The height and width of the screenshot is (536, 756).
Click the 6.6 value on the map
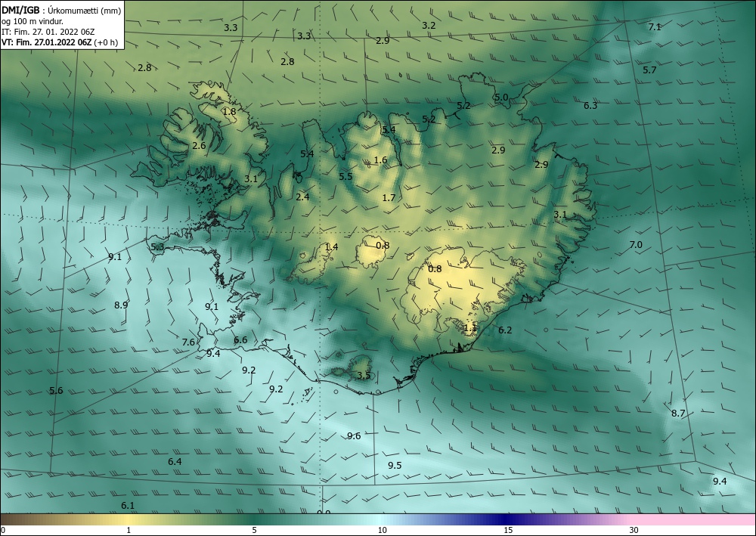coord(240,340)
